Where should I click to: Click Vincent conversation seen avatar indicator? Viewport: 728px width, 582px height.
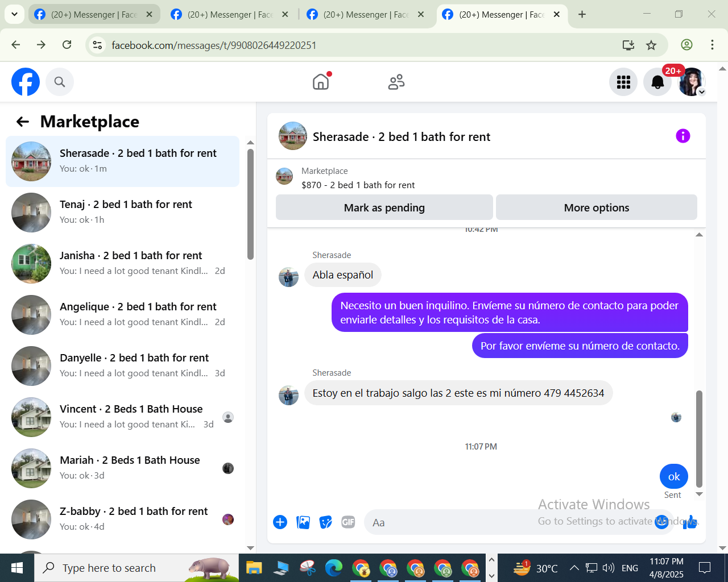pyautogui.click(x=228, y=417)
